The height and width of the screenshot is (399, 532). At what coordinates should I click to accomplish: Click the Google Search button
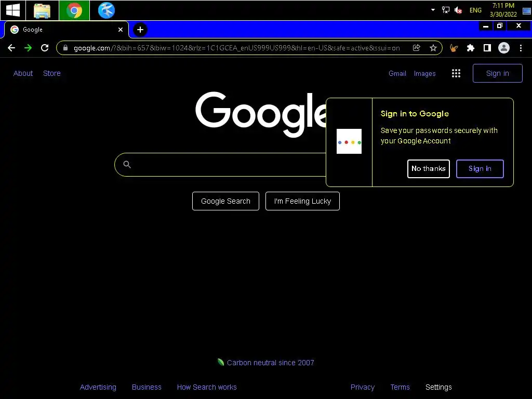click(x=225, y=201)
